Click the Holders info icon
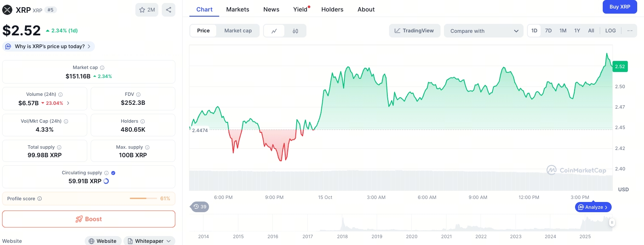This screenshot has height=245, width=644. [143, 121]
